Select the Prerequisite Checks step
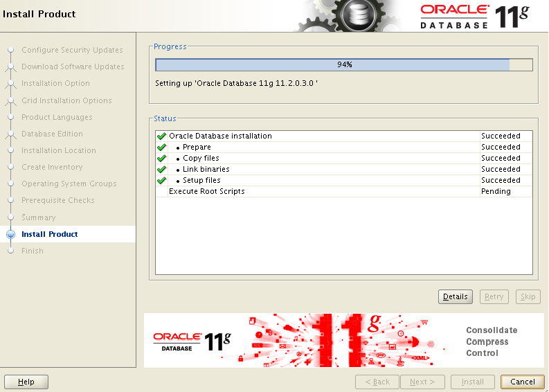549x392 pixels. point(58,200)
